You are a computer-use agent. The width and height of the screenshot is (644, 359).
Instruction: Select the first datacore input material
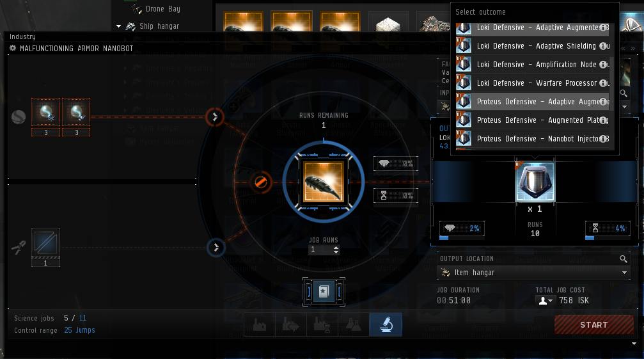[x=45, y=112]
